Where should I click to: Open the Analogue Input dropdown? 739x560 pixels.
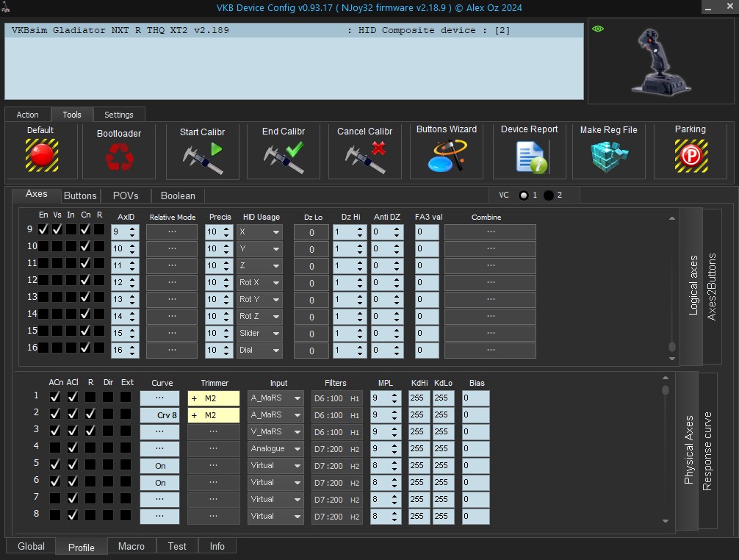coord(275,449)
